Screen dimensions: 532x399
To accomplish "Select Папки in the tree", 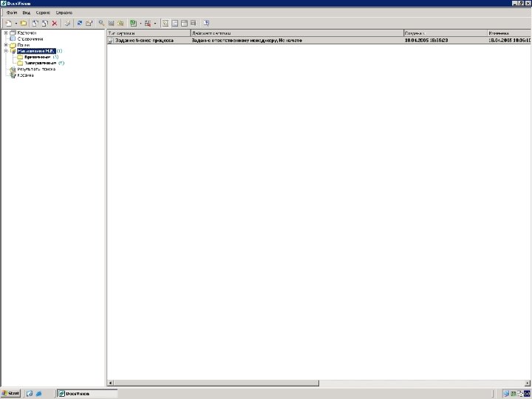I will click(24, 45).
